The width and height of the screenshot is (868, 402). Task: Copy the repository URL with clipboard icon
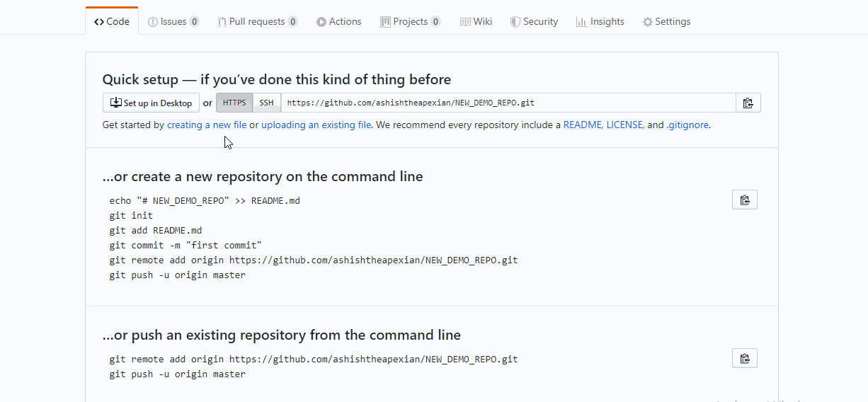tap(748, 103)
